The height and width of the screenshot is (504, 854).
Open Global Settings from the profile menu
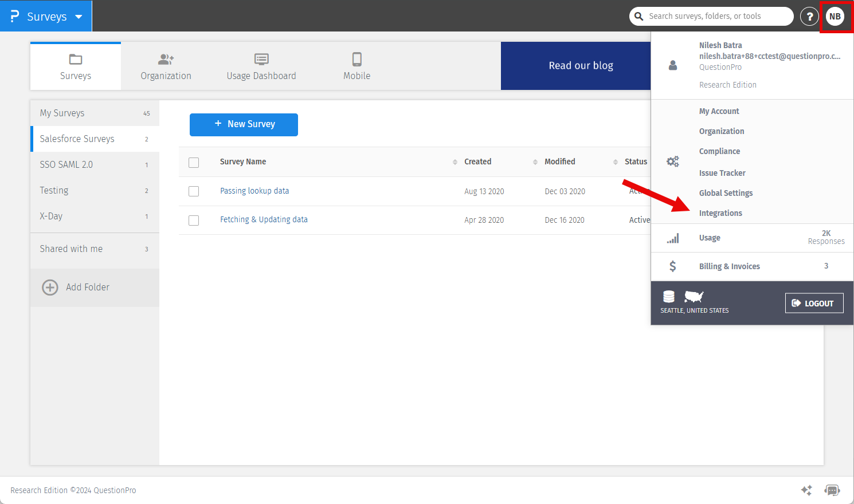[x=726, y=193]
